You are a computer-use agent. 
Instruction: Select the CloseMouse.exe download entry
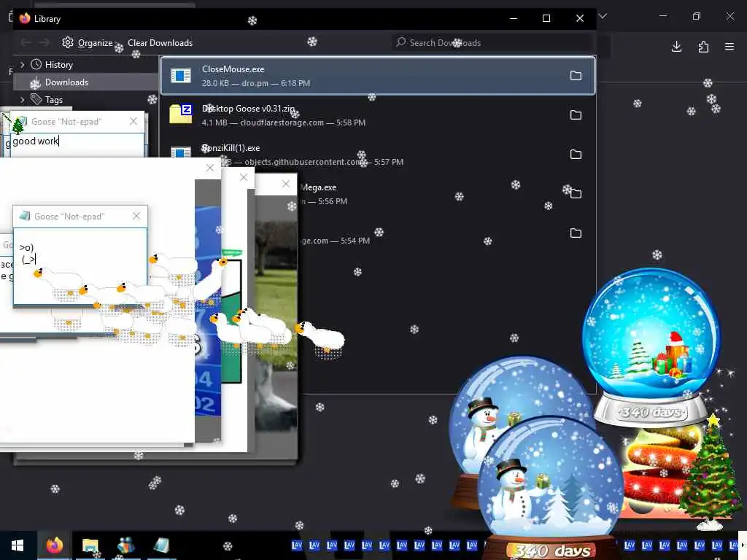[378, 76]
